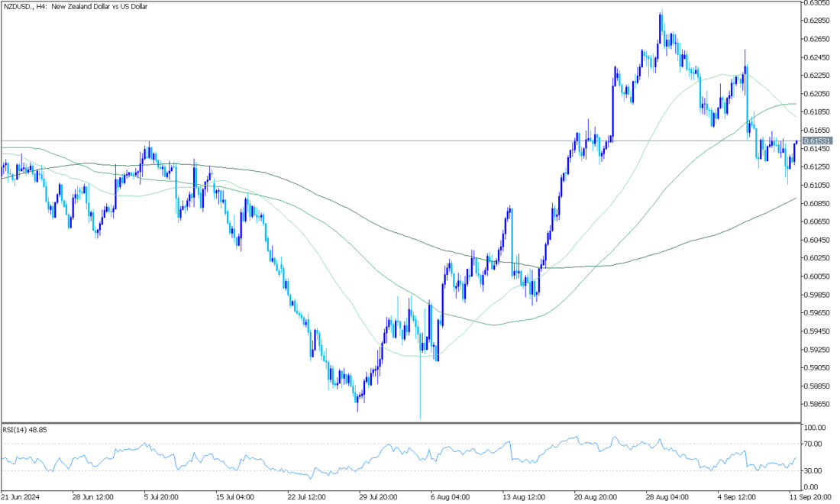Click the 4 Sep 12:00 time label
Screen dimensions: 840x504
[x=737, y=497]
